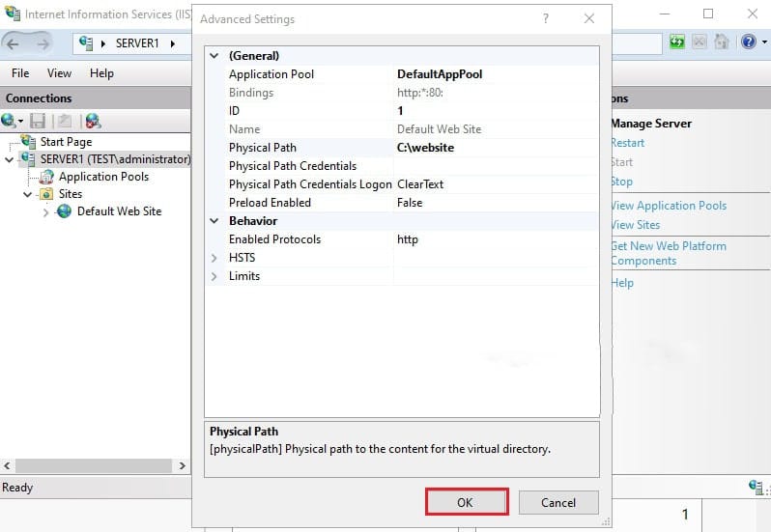Click View Application Pools link
Viewport: 771px width, 532px height.
669,206
